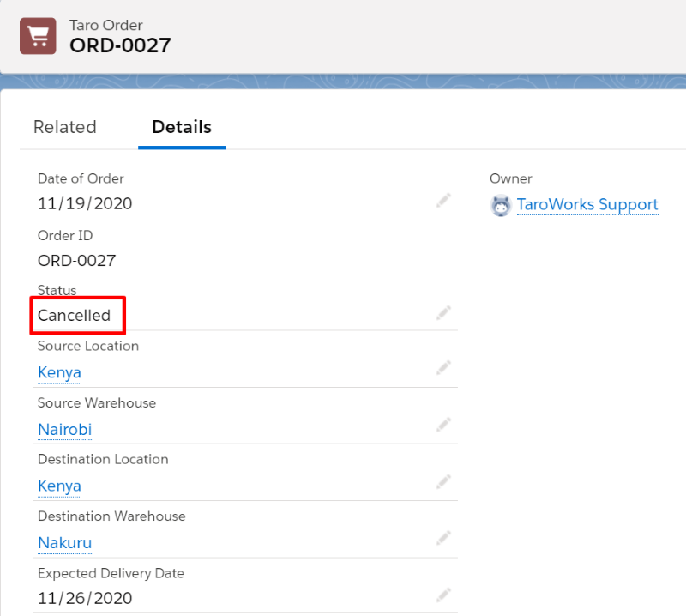Switch to the Details tab
The image size is (686, 616).
[x=182, y=127]
